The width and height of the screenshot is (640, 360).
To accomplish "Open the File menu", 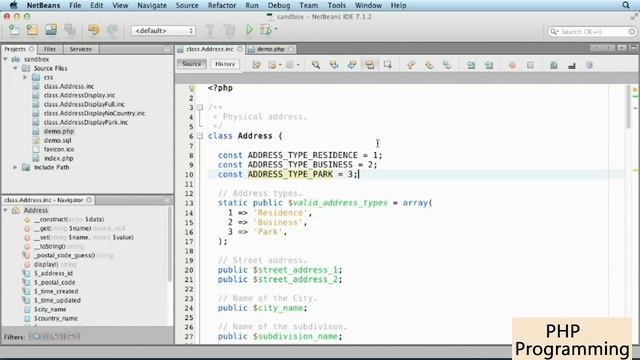I will click(x=75, y=5).
